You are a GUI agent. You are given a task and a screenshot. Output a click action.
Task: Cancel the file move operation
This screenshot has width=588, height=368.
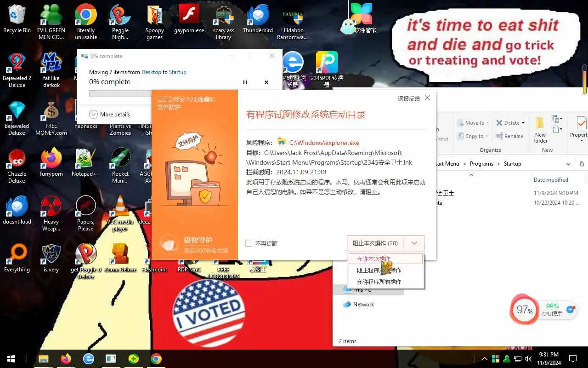click(x=266, y=82)
